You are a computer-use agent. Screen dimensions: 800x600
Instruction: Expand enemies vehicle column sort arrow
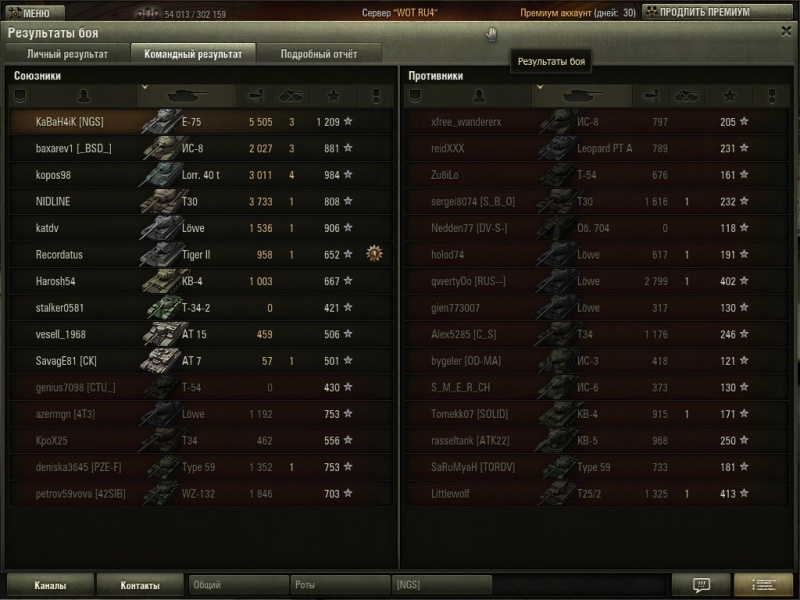pyautogui.click(x=540, y=88)
